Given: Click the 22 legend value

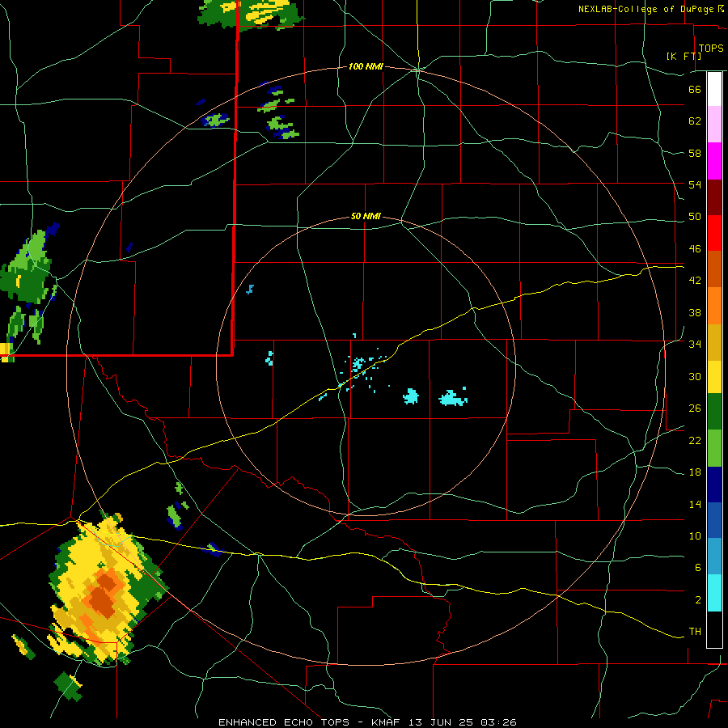Looking at the screenshot, I should click(695, 441).
